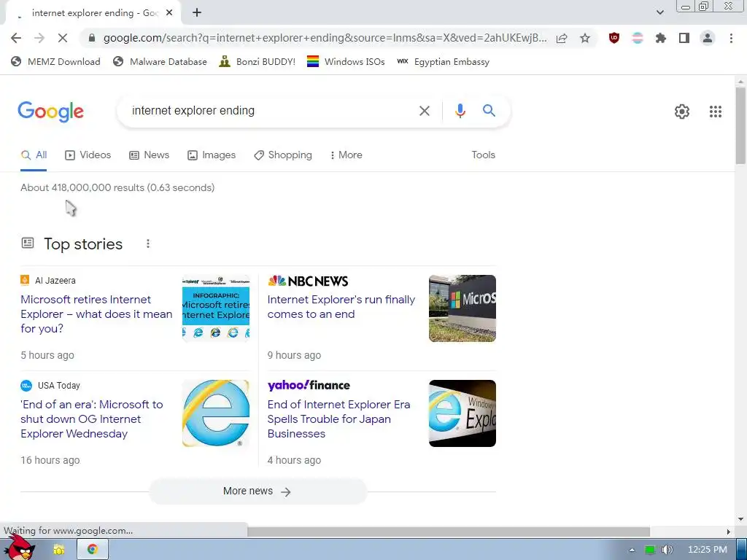Viewport: 747px width, 560px height.
Task: Open NBC News run finally ends article
Action: point(341,307)
